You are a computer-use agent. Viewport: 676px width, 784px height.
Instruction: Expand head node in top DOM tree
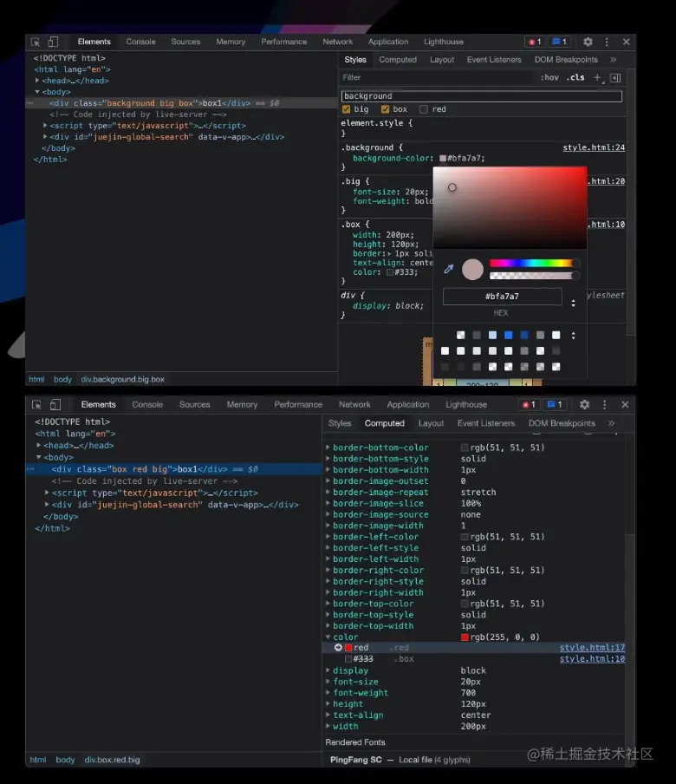pos(37,81)
